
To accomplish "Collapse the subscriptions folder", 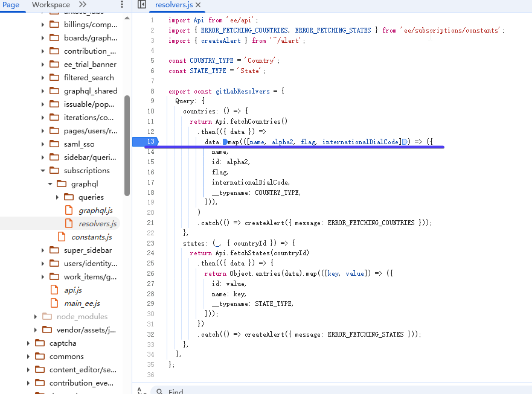I will 42,171.
